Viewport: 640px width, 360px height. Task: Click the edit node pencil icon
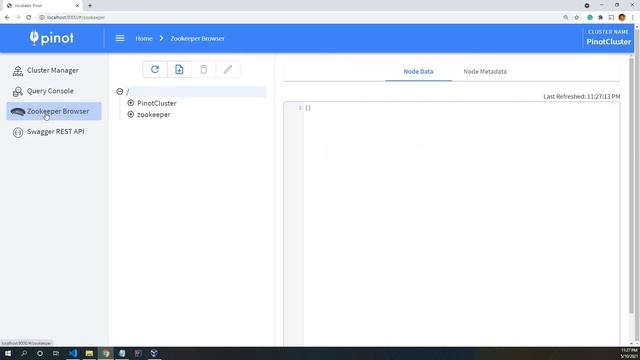[x=228, y=69]
